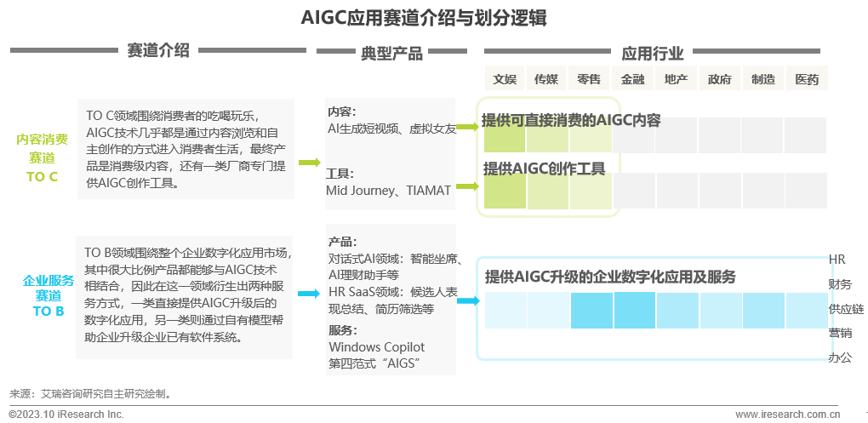This screenshot has height=423, width=868.
Task: Select the 赛道介绍 section header
Action: click(158, 50)
